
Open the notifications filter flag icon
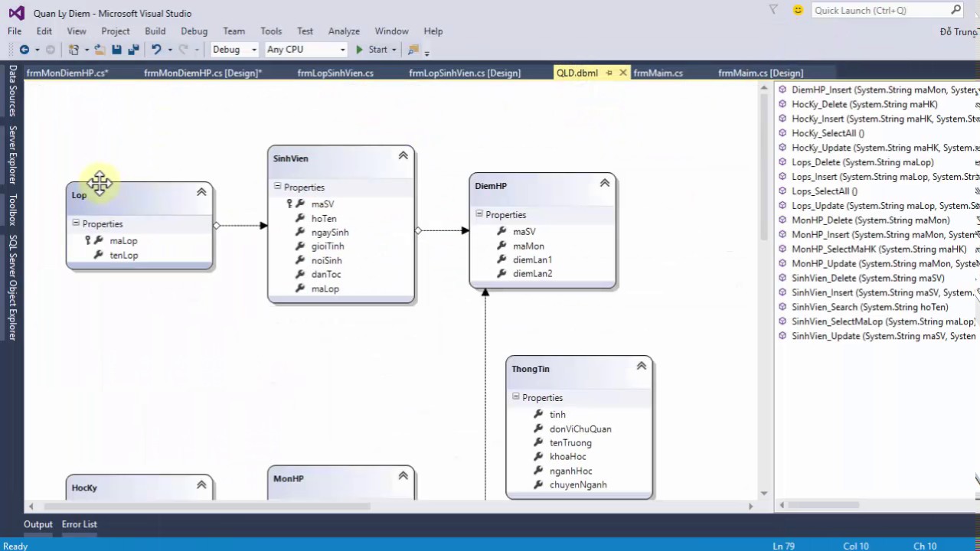pos(773,10)
